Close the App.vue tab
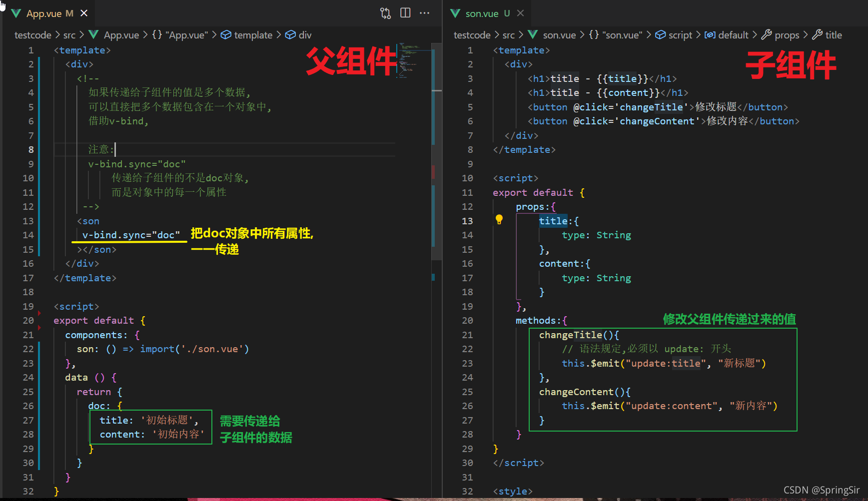868x501 pixels. (x=84, y=13)
